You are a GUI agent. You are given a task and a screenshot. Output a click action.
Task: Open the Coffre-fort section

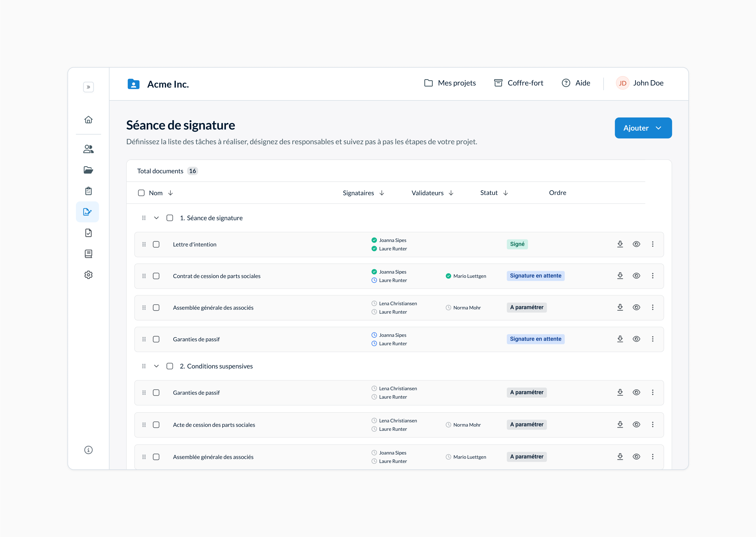tap(518, 83)
